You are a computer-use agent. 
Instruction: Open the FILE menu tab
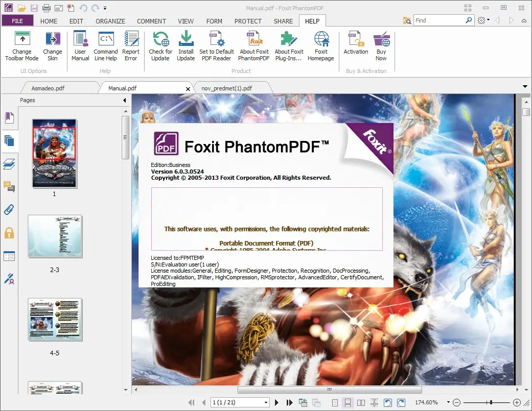[17, 20]
